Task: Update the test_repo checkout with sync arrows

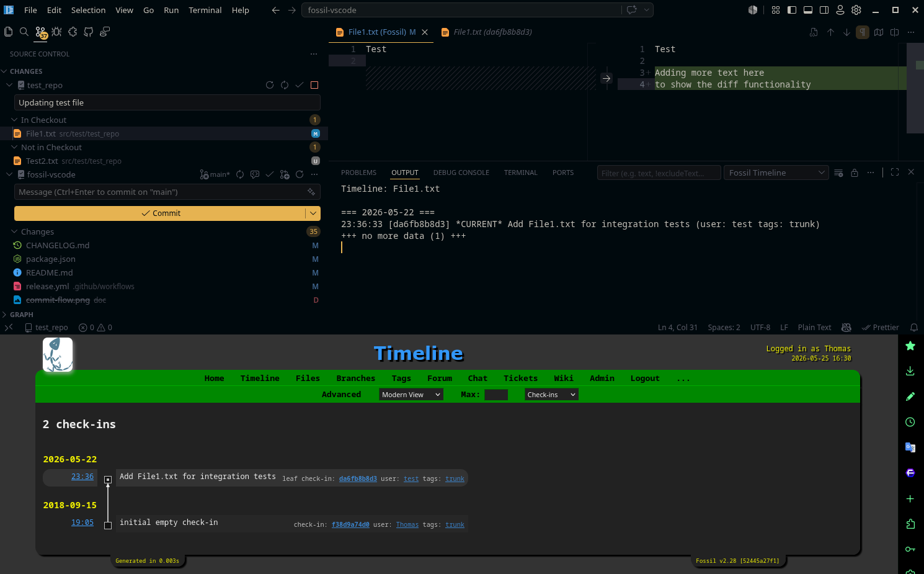Action: tap(285, 85)
